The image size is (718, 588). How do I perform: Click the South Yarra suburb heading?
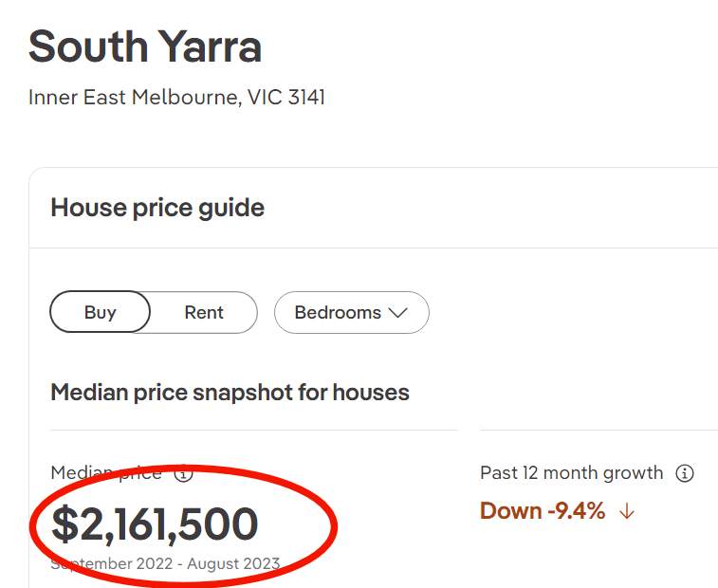[145, 46]
